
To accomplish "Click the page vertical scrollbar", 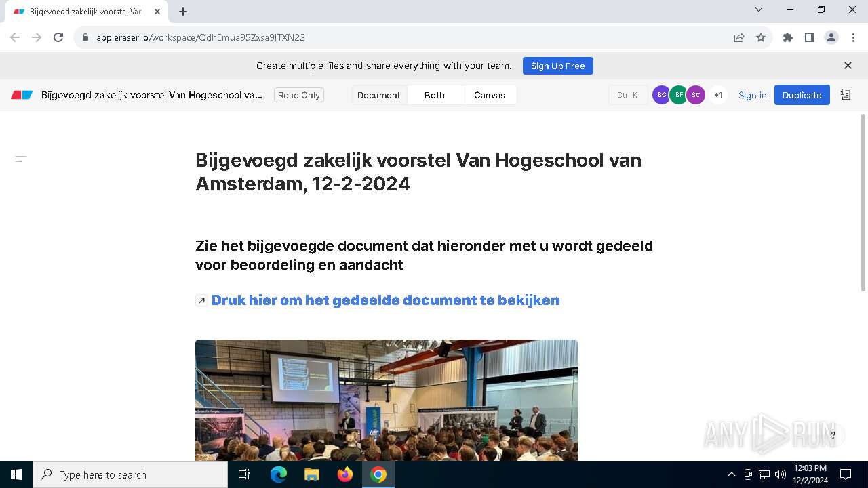I will pyautogui.click(x=863, y=203).
